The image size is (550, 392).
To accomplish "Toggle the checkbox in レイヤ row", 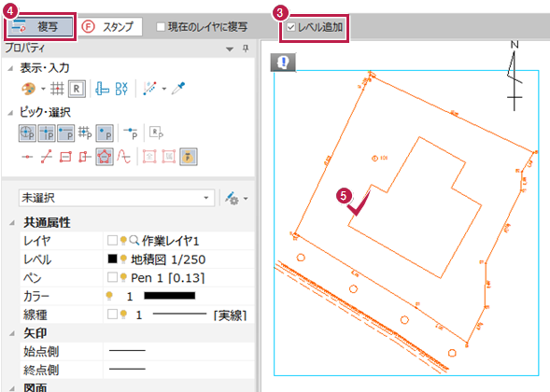I will click(x=112, y=241).
